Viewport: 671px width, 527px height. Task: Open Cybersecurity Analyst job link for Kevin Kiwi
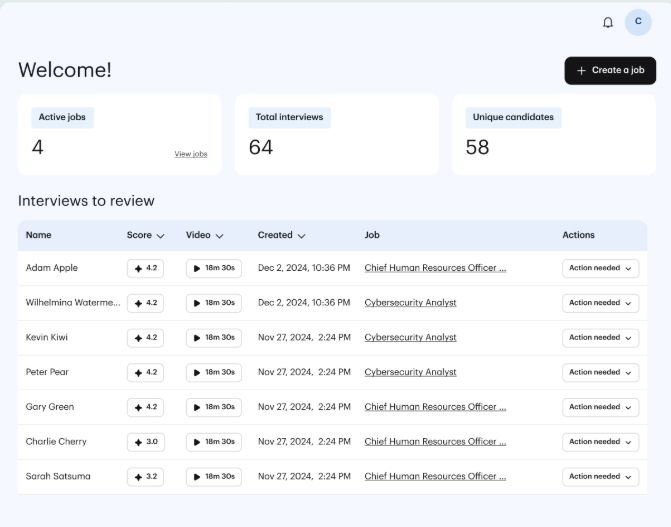410,338
